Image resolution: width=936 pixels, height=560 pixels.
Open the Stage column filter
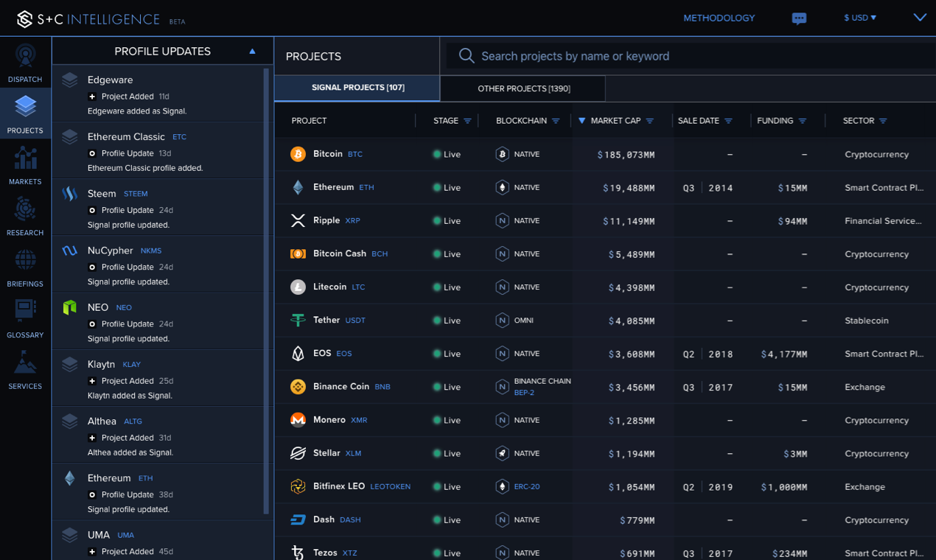pyautogui.click(x=467, y=121)
